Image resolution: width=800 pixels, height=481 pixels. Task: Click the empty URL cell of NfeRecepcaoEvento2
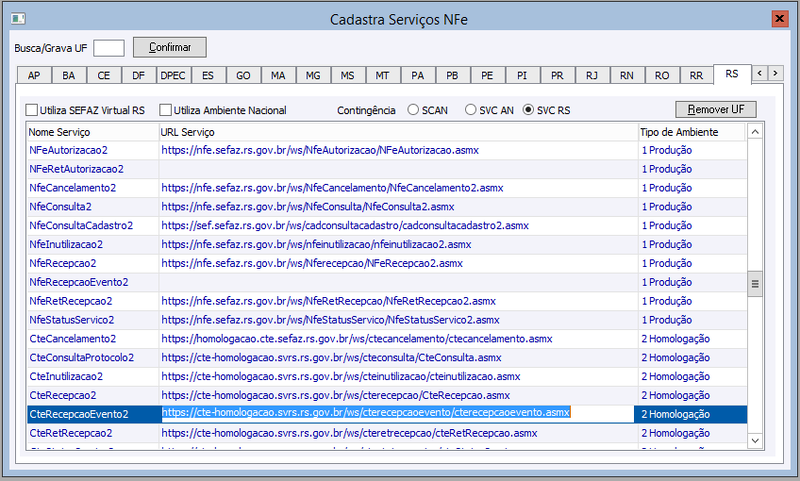pos(398,283)
